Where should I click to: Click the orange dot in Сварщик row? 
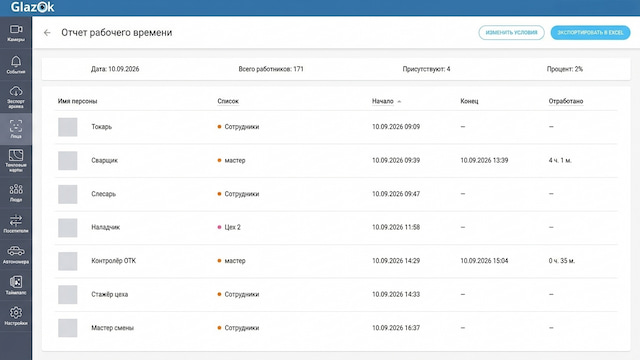(219, 160)
